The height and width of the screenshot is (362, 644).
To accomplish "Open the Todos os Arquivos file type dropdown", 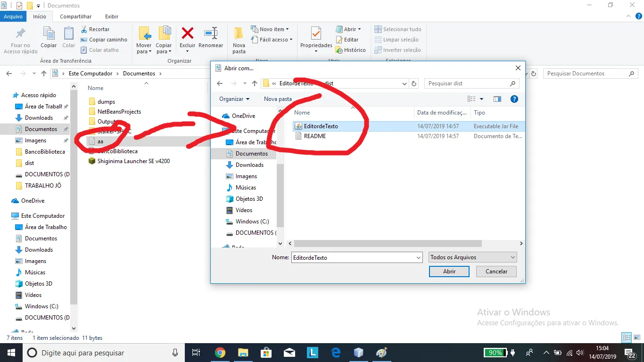I will click(473, 257).
